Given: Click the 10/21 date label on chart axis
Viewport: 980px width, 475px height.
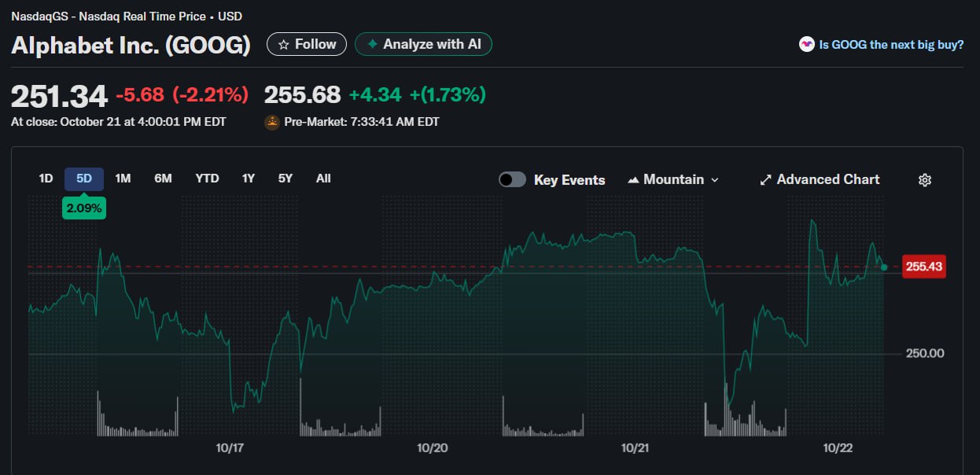Looking at the screenshot, I should click(636, 448).
